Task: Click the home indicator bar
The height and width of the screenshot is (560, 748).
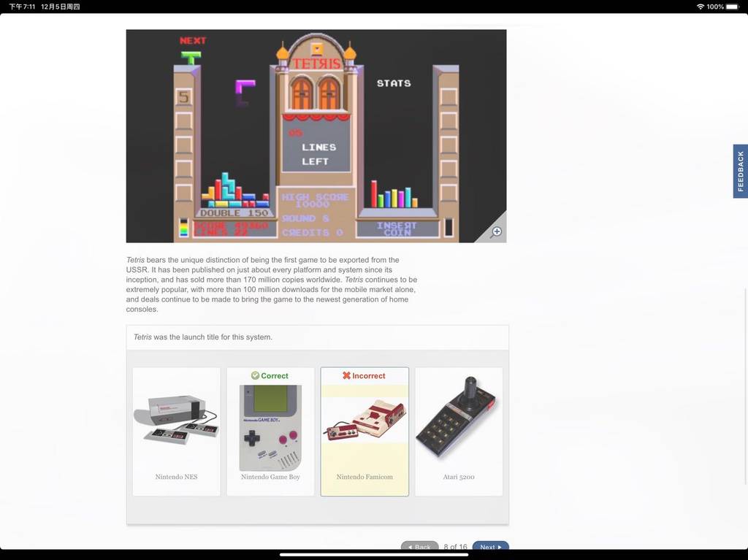Action: [x=374, y=555]
